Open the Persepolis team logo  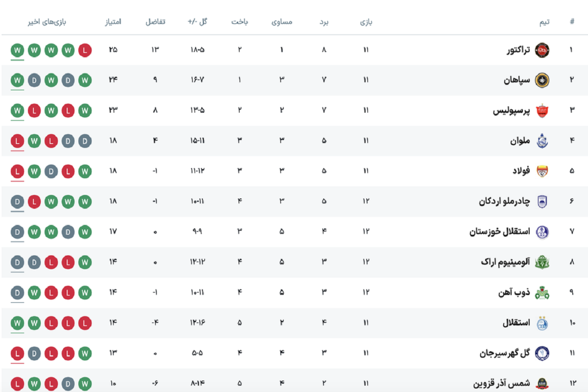point(542,111)
